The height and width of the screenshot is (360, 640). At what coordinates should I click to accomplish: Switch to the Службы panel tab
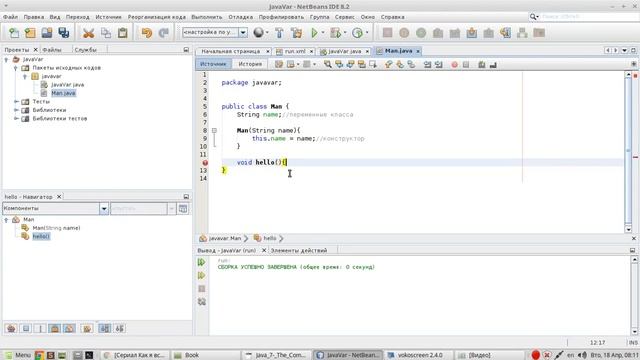tap(86, 50)
